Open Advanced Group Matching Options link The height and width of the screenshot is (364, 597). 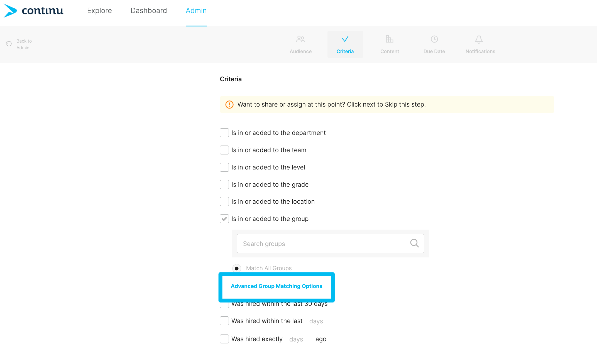click(x=277, y=286)
